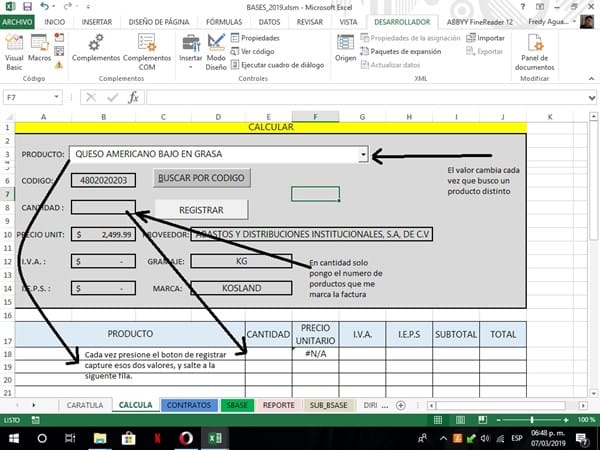The width and height of the screenshot is (600, 450).
Task: Open the CONTRATOS sheet tab
Action: coord(187,405)
